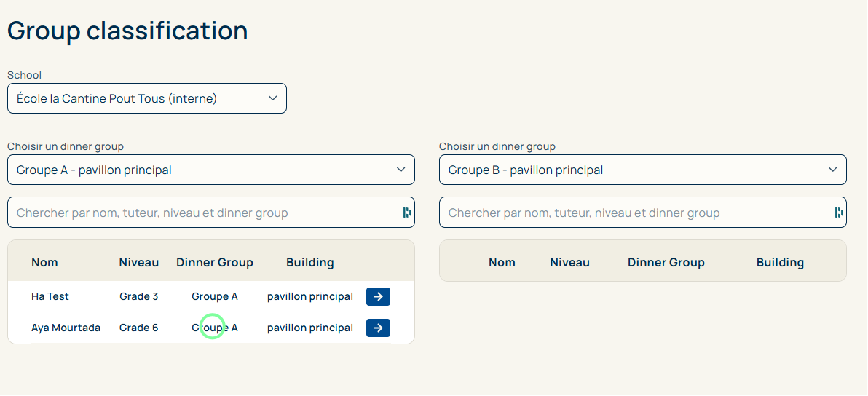Viewport: 868px width, 396px height.
Task: Click the Groupe A dropdown chevron
Action: pos(401,170)
